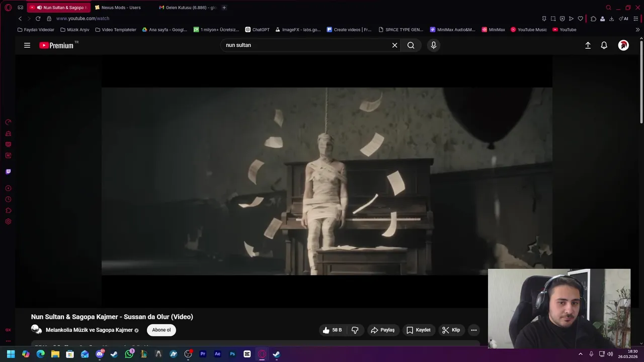
Task: Open the send arrow icon in toolbar
Action: [x=571, y=19]
